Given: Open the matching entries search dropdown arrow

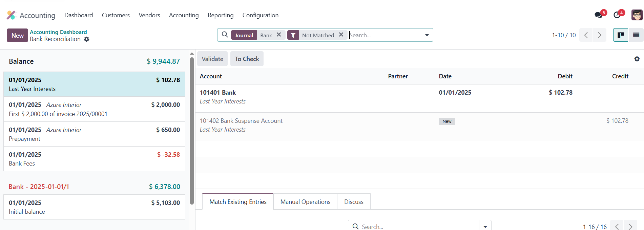Looking at the screenshot, I should (485, 226).
